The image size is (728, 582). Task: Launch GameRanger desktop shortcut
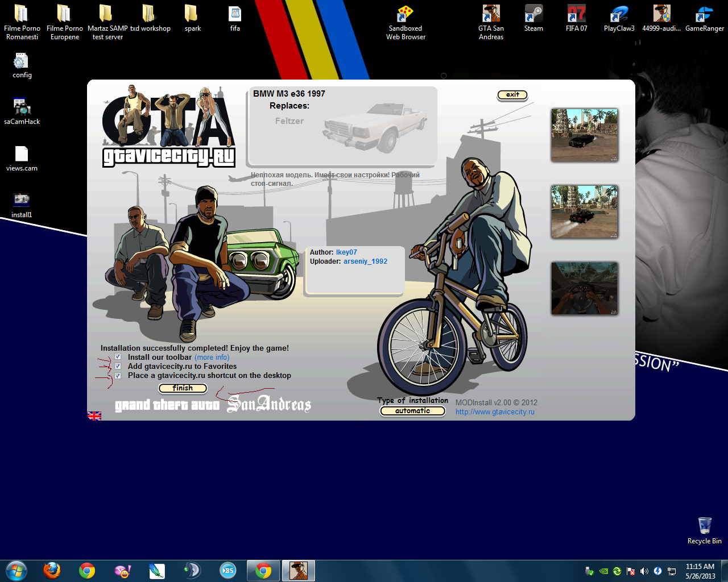[x=704, y=19]
